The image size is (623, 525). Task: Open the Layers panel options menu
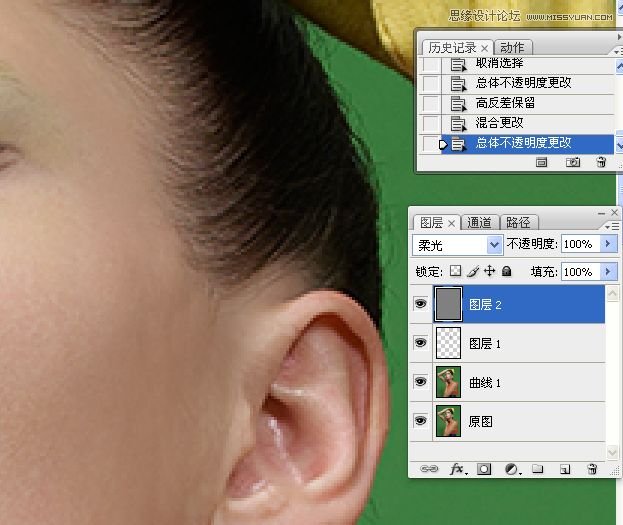tap(612, 227)
